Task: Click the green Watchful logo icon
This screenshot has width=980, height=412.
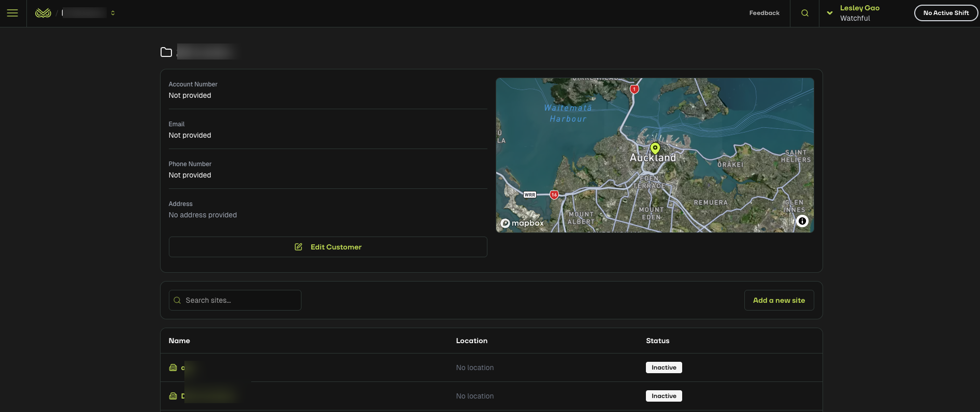Action: pos(43,13)
